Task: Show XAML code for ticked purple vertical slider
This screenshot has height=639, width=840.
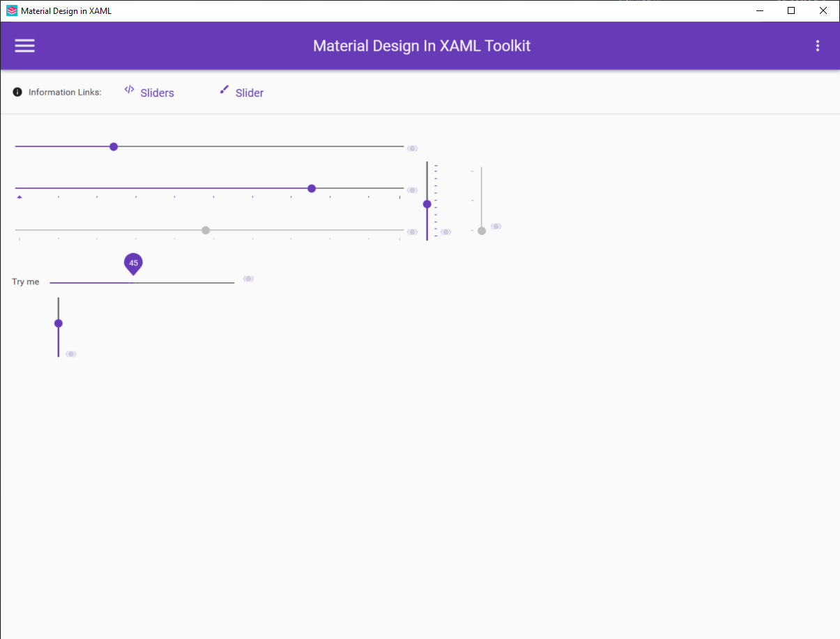Action: [445, 232]
